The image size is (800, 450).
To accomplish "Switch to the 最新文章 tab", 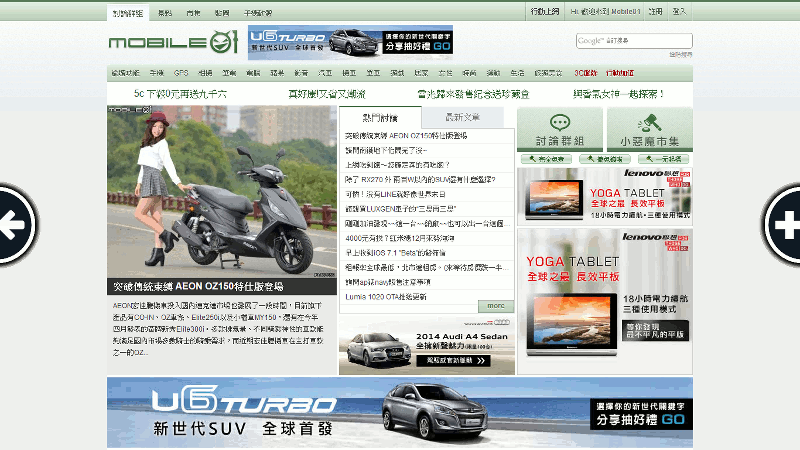I will coord(463,117).
